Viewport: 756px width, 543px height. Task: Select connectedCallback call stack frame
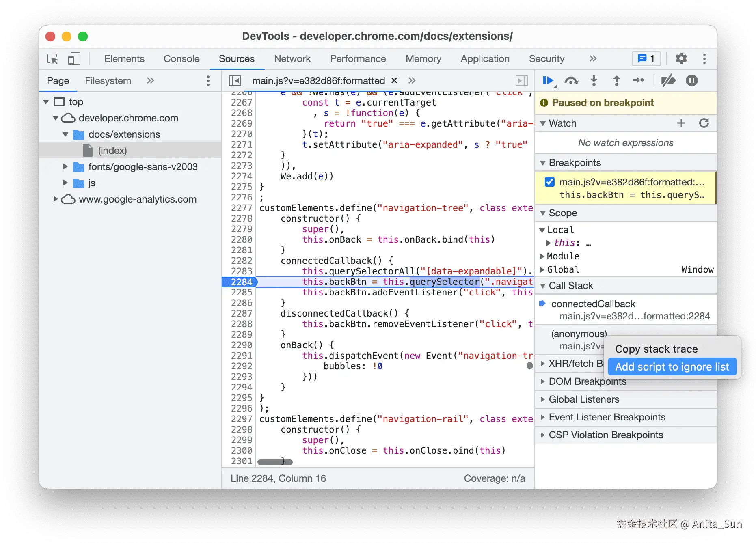626,310
